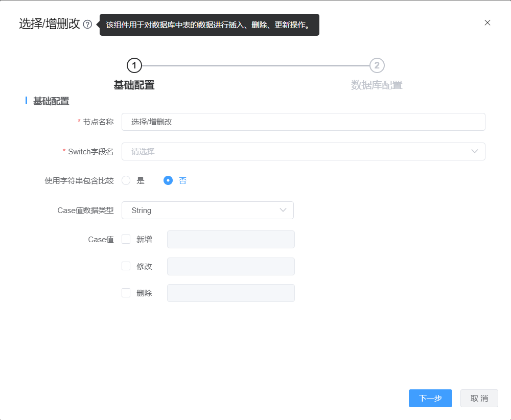Check the 删除 checkbox
This screenshot has height=420, width=511.
126,293
